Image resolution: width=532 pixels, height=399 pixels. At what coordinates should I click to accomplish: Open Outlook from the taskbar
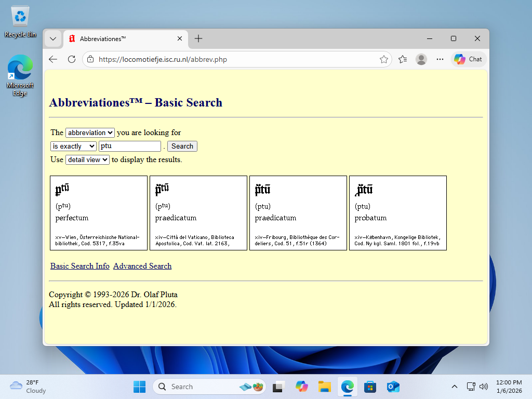pyautogui.click(x=393, y=387)
